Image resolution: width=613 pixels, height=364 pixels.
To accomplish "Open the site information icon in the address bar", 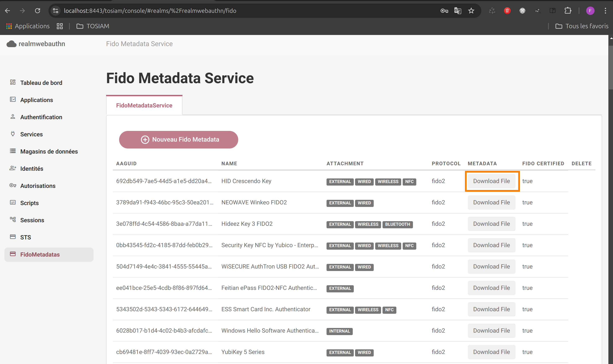I will [56, 10].
